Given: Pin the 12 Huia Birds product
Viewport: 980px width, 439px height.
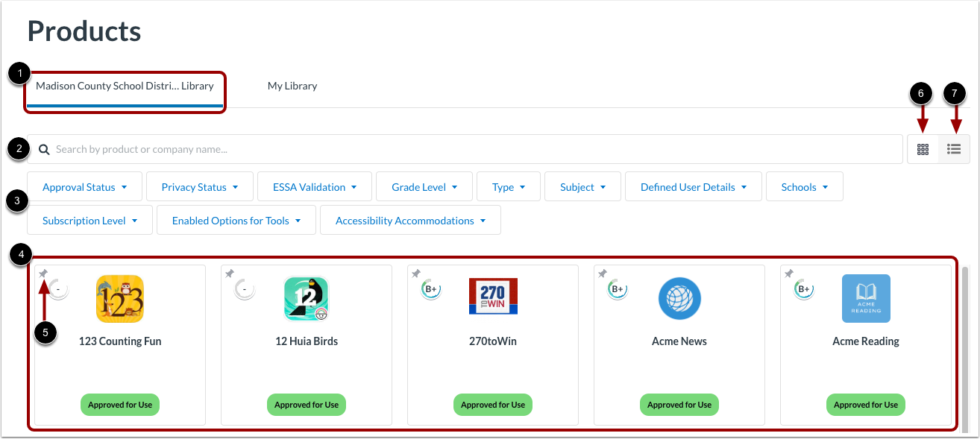Looking at the screenshot, I should tap(230, 274).
